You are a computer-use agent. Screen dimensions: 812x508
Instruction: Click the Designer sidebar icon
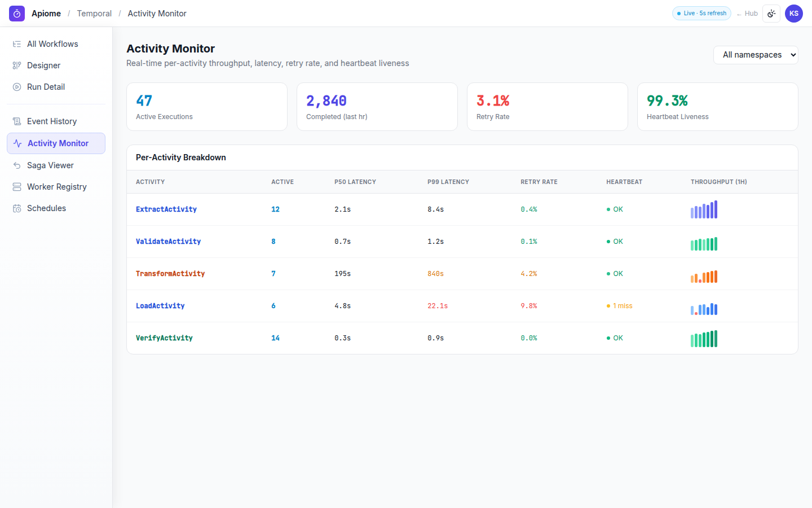(x=17, y=65)
